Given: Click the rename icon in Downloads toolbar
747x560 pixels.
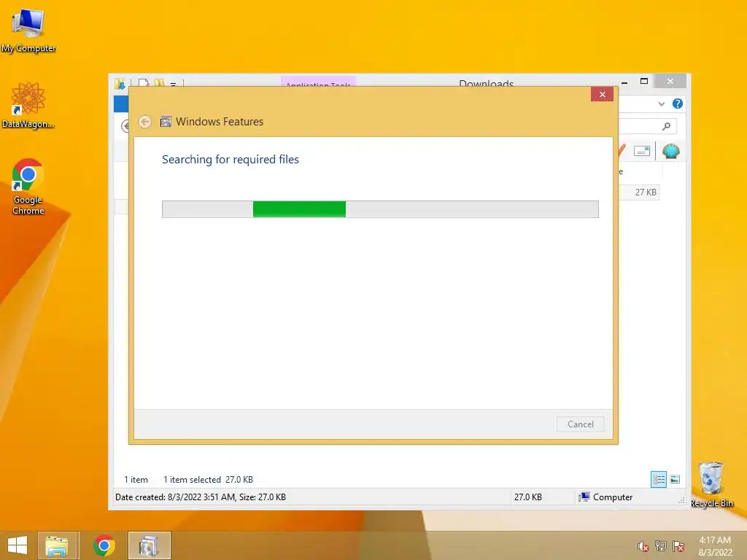Looking at the screenshot, I should click(x=642, y=152).
